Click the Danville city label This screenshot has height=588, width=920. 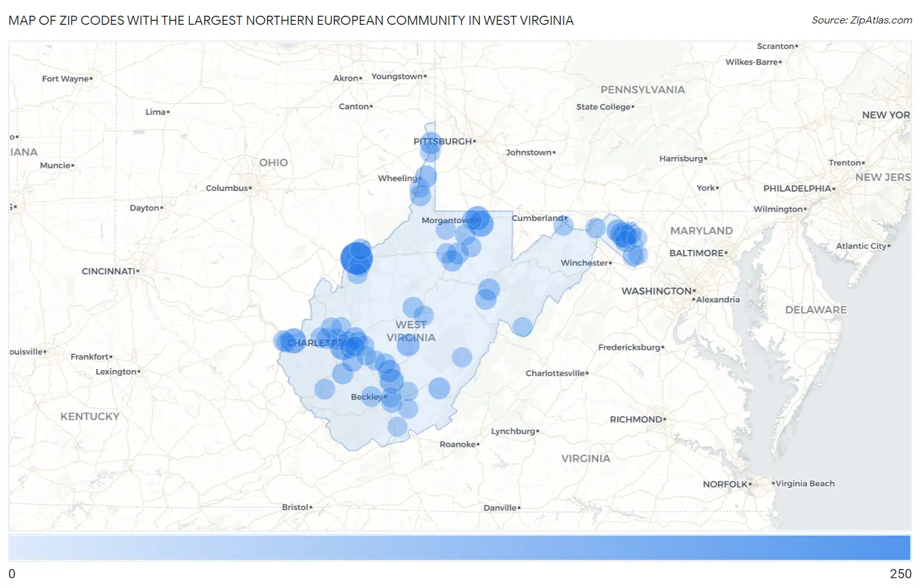(500, 508)
